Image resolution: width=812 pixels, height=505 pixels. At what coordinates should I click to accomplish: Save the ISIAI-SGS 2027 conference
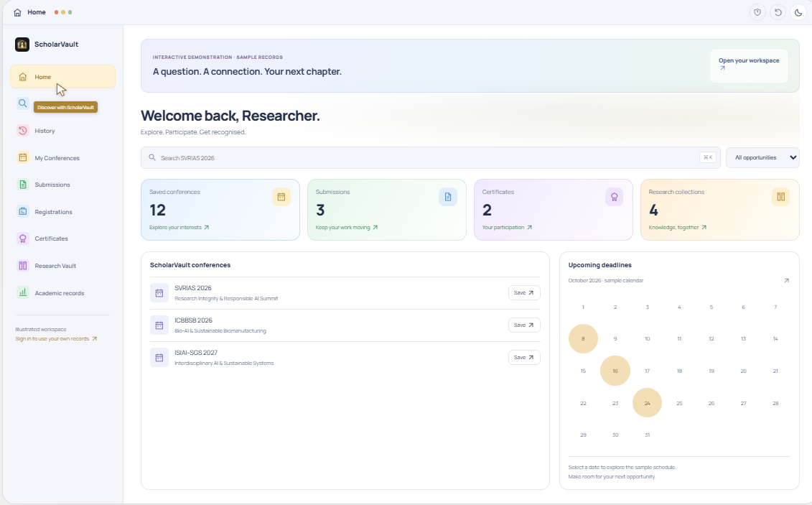coord(524,358)
